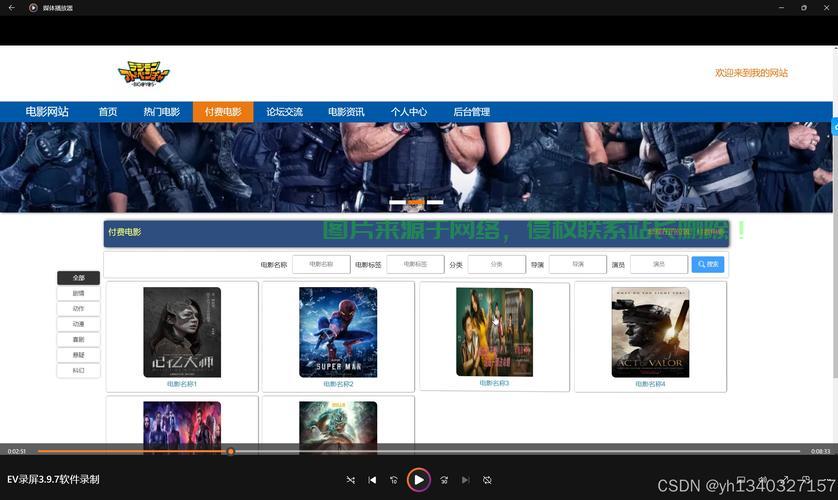
Task: Click the orange seek bar handle
Action: (x=231, y=451)
